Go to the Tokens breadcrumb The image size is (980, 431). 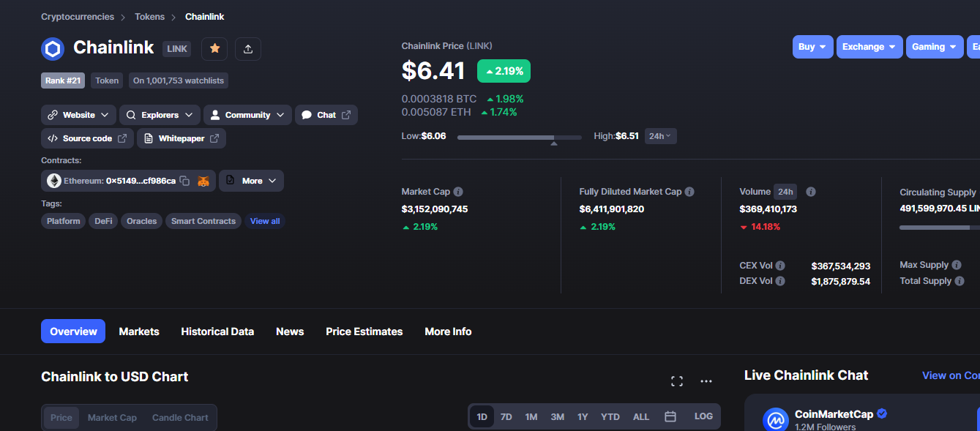point(149,16)
